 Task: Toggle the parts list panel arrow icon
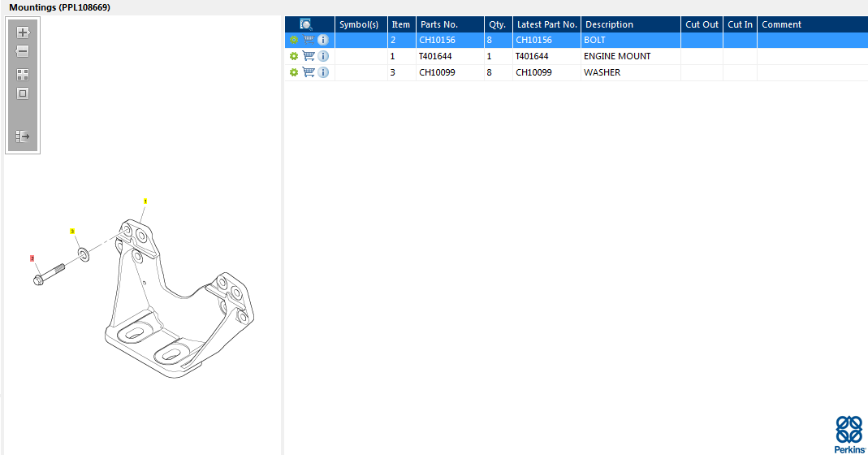click(23, 136)
